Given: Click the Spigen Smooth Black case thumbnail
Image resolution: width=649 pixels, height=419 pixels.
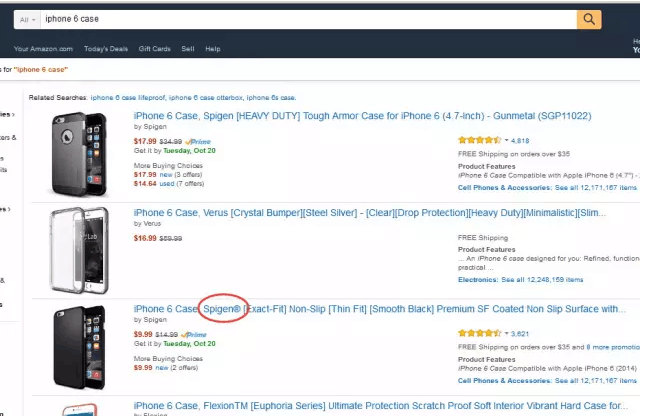Looking at the screenshot, I should [x=79, y=347].
